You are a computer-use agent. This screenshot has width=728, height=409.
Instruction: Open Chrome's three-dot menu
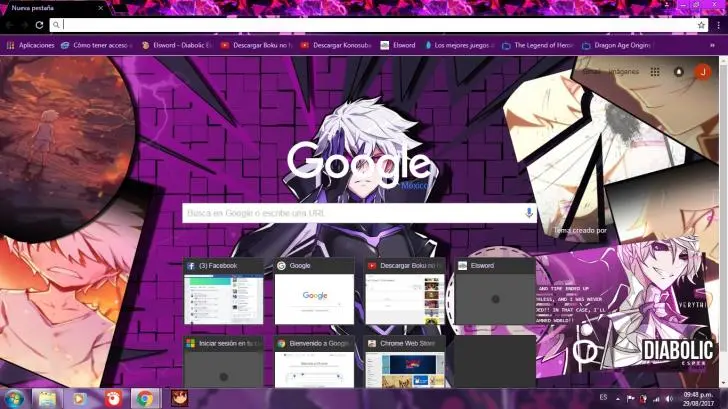(717, 25)
